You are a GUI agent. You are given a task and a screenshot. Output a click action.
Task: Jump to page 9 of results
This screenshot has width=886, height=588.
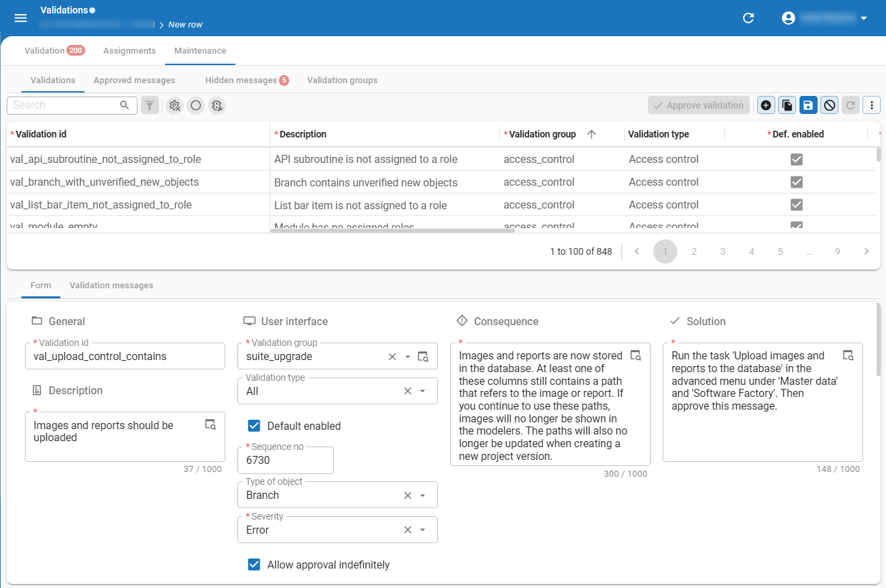pyautogui.click(x=838, y=251)
